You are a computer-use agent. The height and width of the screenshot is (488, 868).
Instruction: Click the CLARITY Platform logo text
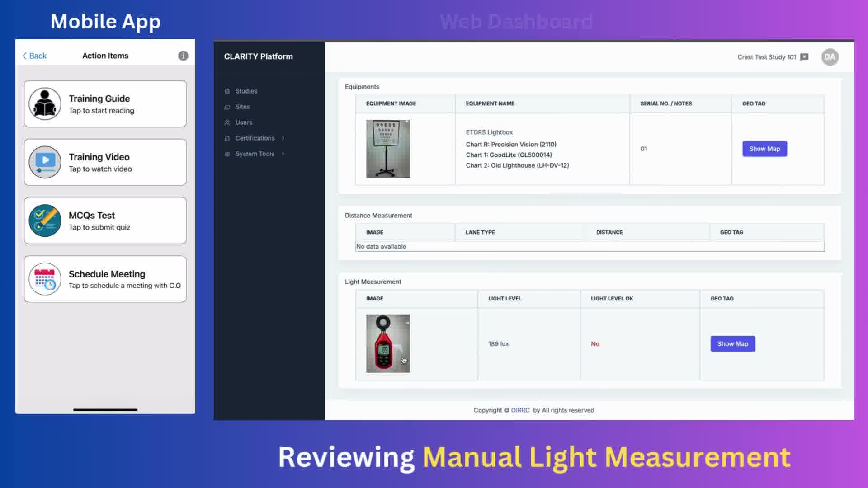click(x=259, y=56)
